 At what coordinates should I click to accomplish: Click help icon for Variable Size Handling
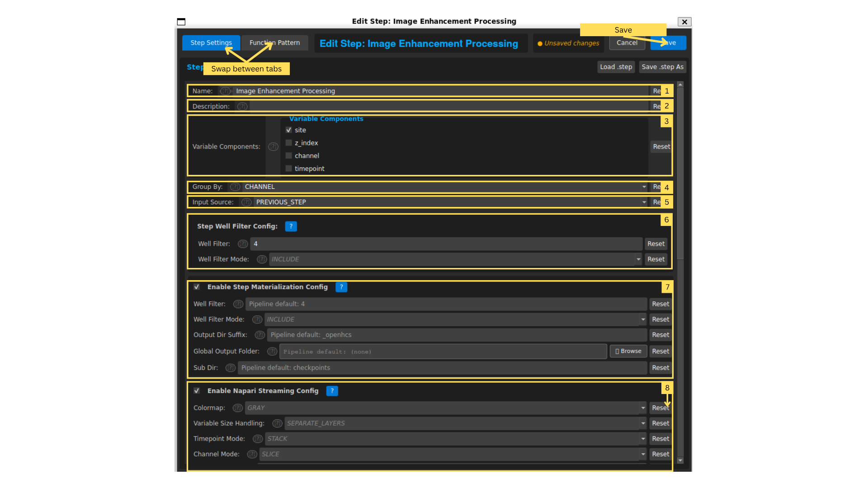pos(277,423)
